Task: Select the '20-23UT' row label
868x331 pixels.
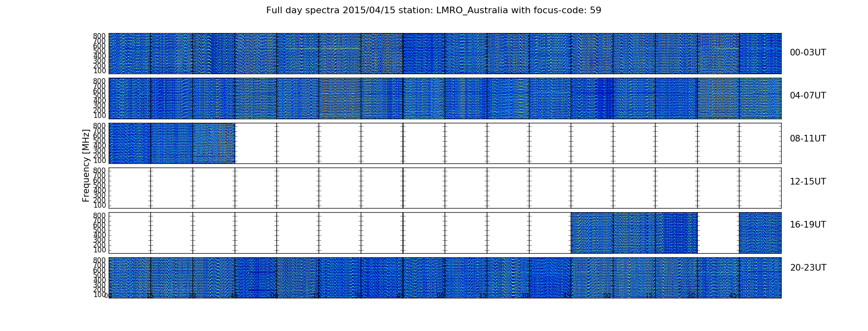Action: click(808, 268)
